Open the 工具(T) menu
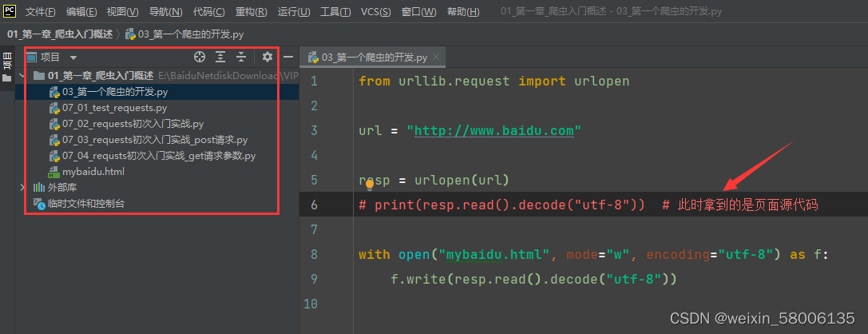868x334 pixels. (335, 12)
